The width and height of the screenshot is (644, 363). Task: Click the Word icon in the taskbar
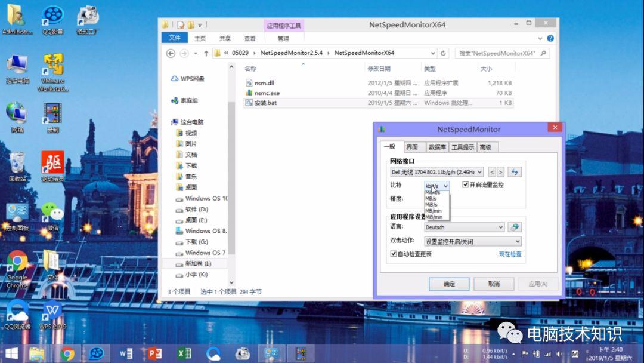[126, 353]
